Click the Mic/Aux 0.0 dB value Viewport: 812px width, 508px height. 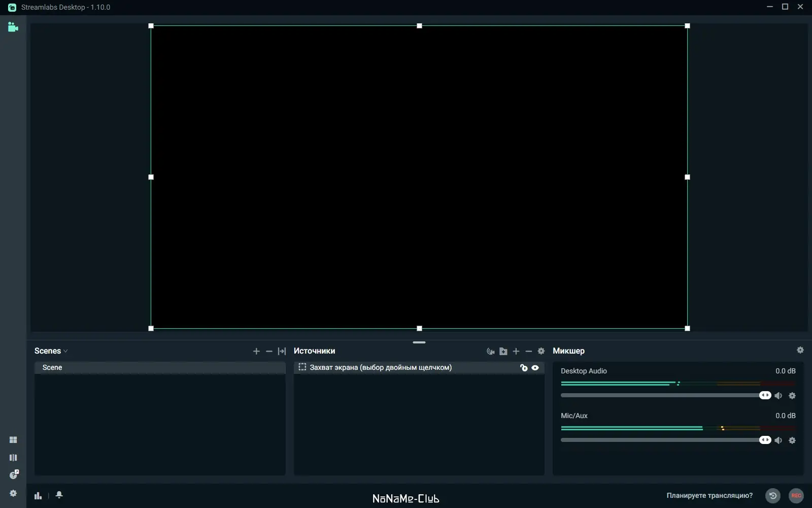pyautogui.click(x=786, y=416)
